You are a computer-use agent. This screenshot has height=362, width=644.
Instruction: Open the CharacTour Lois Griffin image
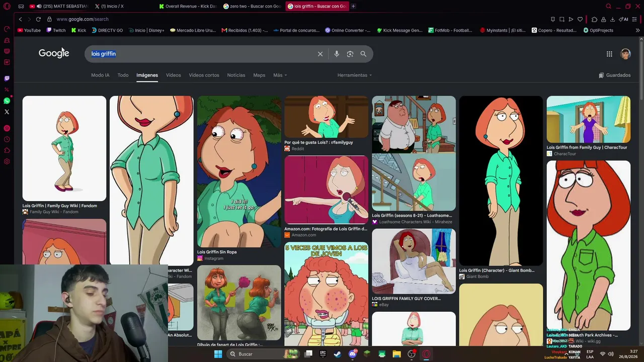click(589, 119)
